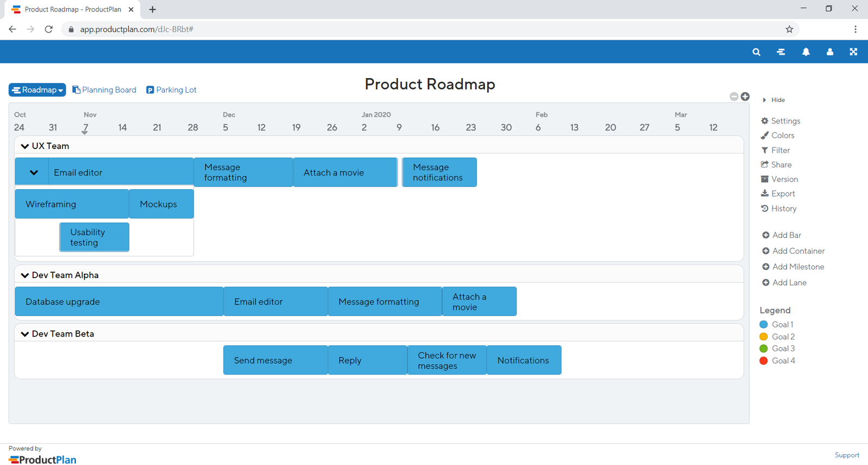Click Add Milestone in the sidebar

click(x=797, y=267)
